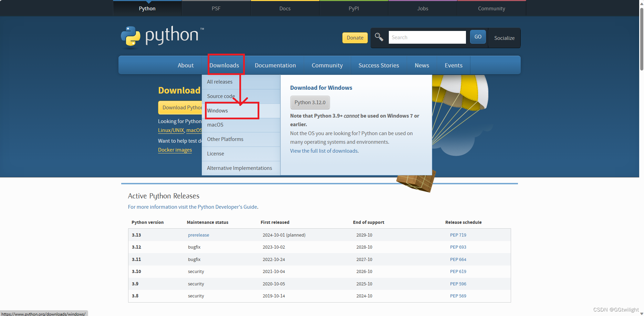Open the PEP 719 link
644x316 pixels.
pos(458,235)
